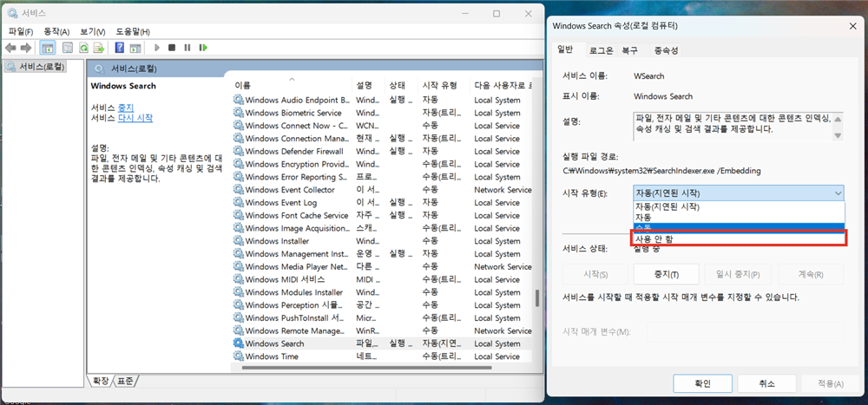Toggle the Show/Hide Action Pane toolbar icon

click(135, 49)
